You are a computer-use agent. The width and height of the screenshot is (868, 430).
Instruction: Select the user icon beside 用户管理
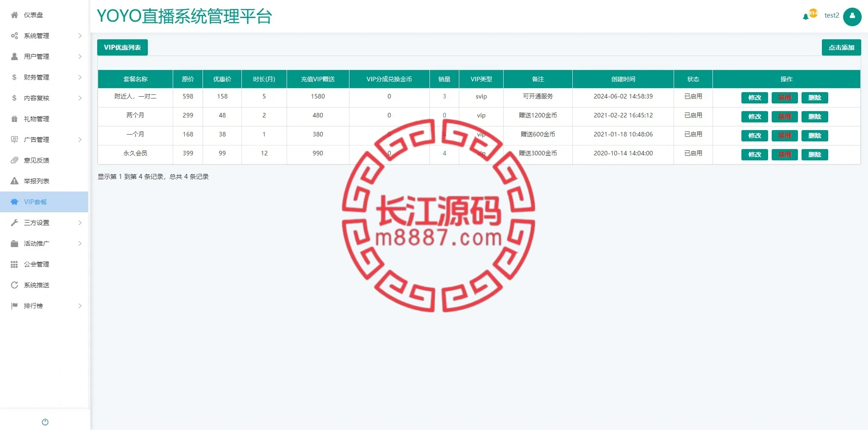(14, 56)
